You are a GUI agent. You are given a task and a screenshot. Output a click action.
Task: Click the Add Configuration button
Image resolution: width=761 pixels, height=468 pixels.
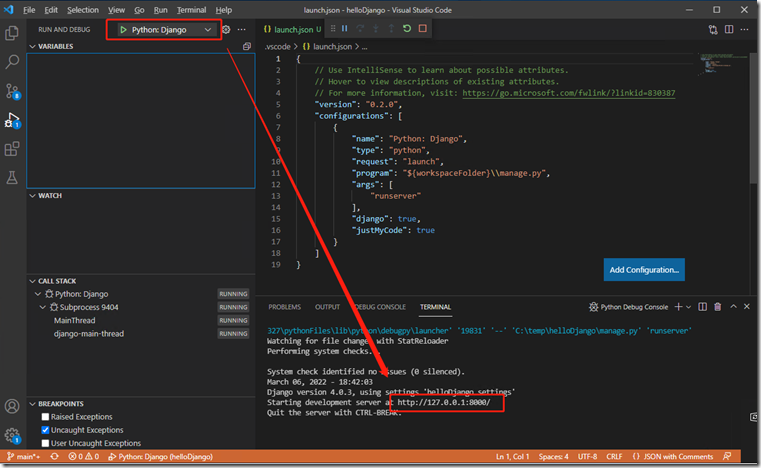click(x=644, y=269)
